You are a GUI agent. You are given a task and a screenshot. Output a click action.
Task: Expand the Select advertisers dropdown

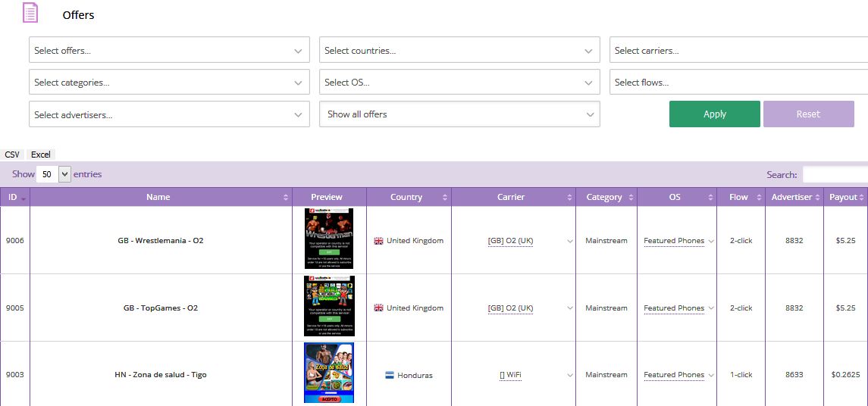(x=169, y=114)
